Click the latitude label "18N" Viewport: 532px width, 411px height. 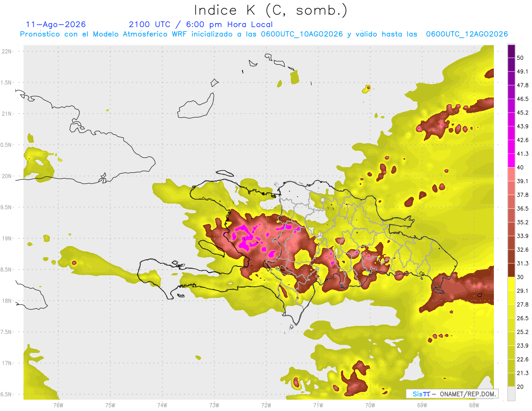click(x=6, y=301)
